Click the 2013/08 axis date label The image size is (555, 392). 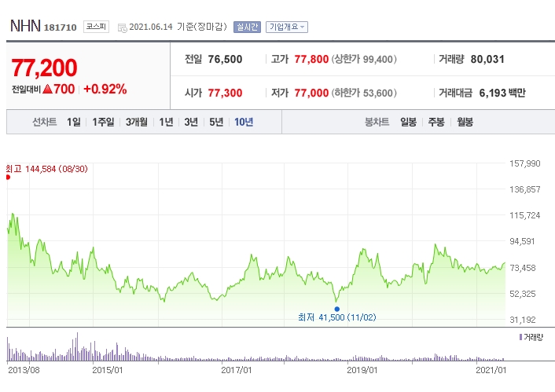tap(24, 370)
